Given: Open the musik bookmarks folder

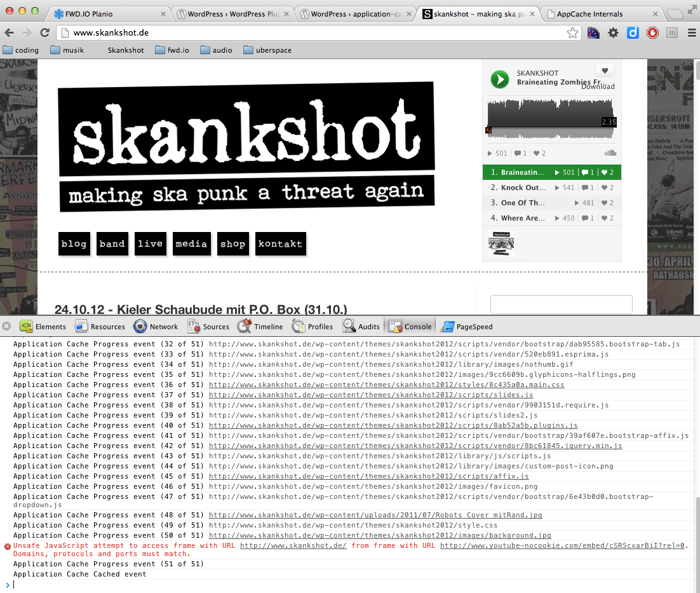Looking at the screenshot, I should (67, 50).
